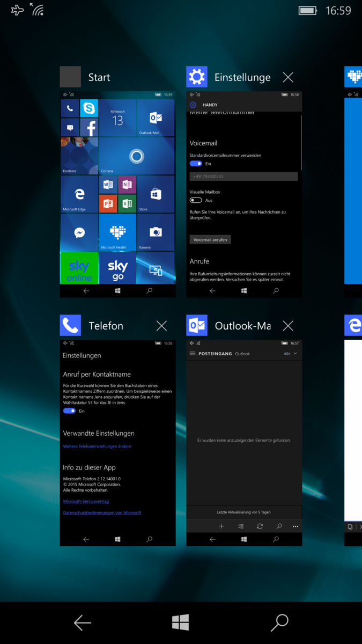Tap the selection-mode list icon in Outlook toolbar
The width and height of the screenshot is (362, 644).
point(241,526)
